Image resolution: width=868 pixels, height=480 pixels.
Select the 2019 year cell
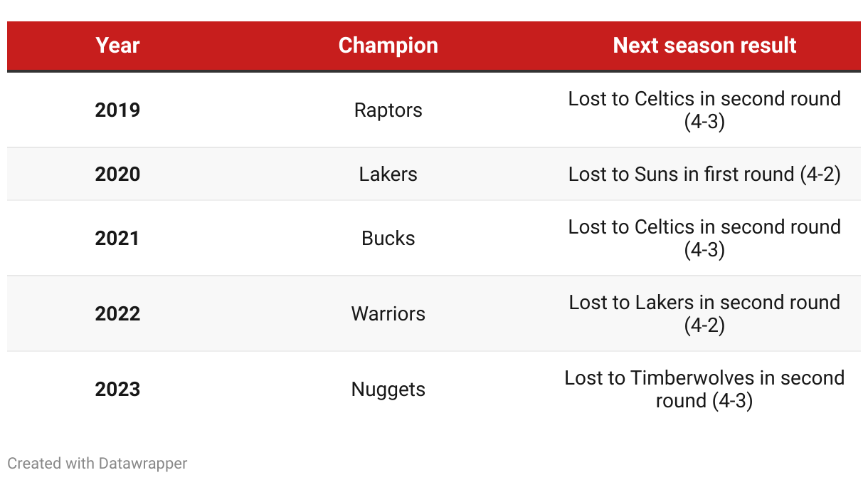[117, 110]
